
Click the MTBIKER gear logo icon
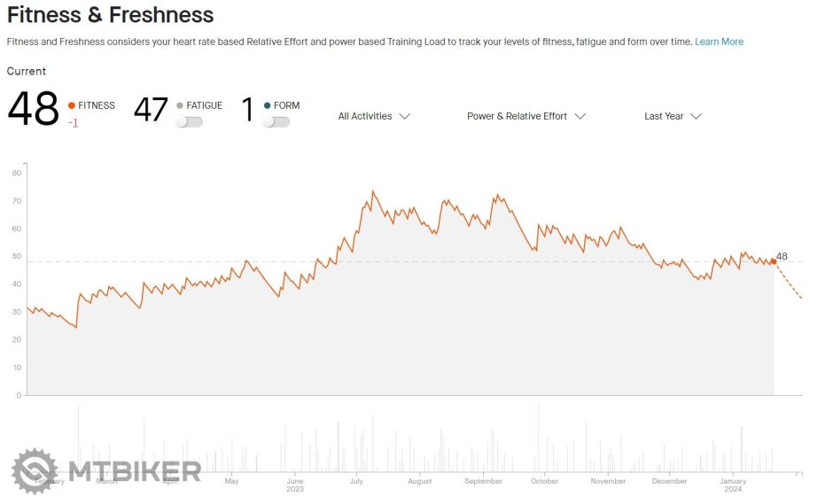(35, 470)
